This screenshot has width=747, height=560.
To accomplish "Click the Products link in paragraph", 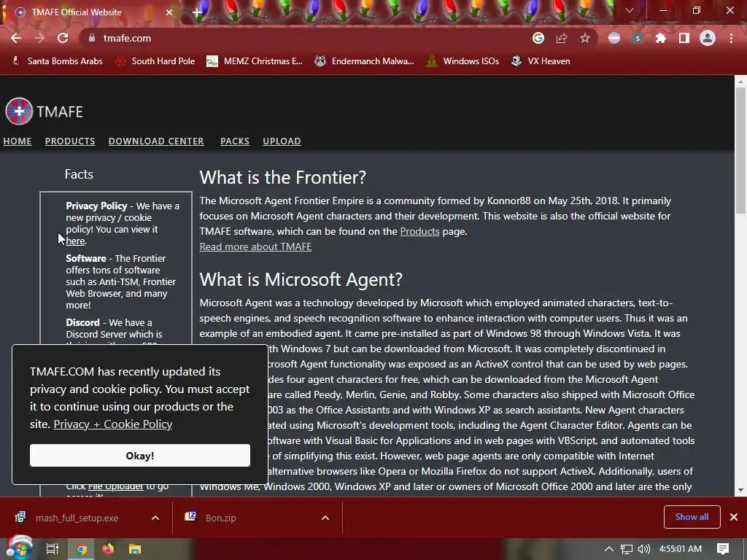I will [x=419, y=231].
